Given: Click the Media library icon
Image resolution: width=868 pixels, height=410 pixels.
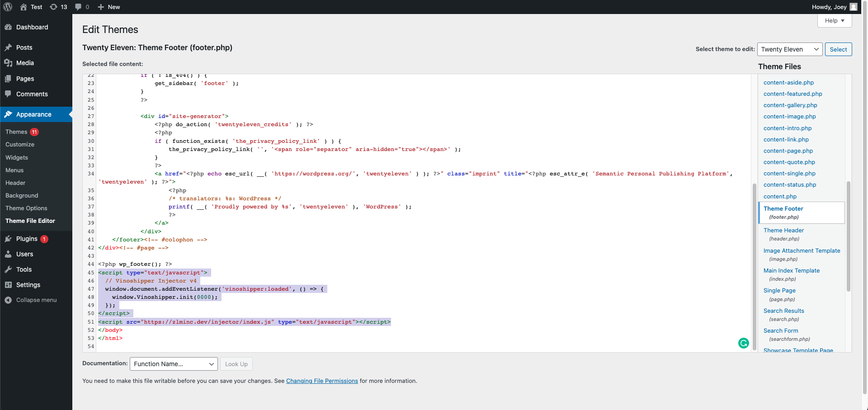Looking at the screenshot, I should pos(8,63).
